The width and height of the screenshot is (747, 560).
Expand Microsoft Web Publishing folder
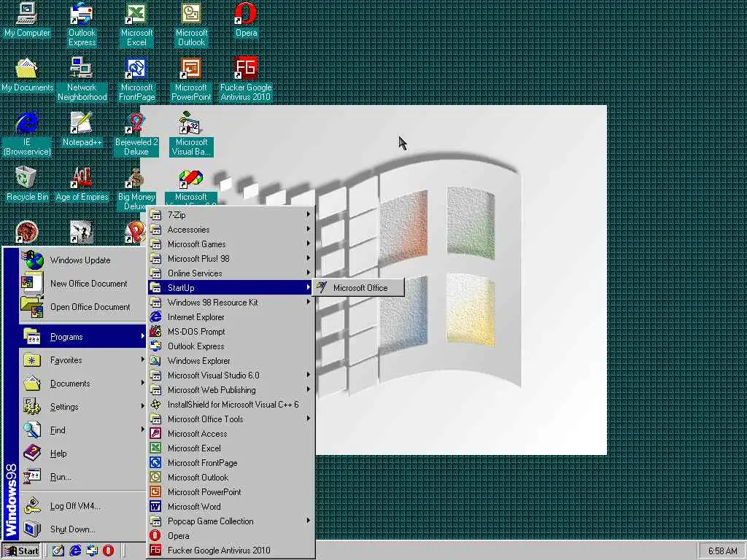231,390
